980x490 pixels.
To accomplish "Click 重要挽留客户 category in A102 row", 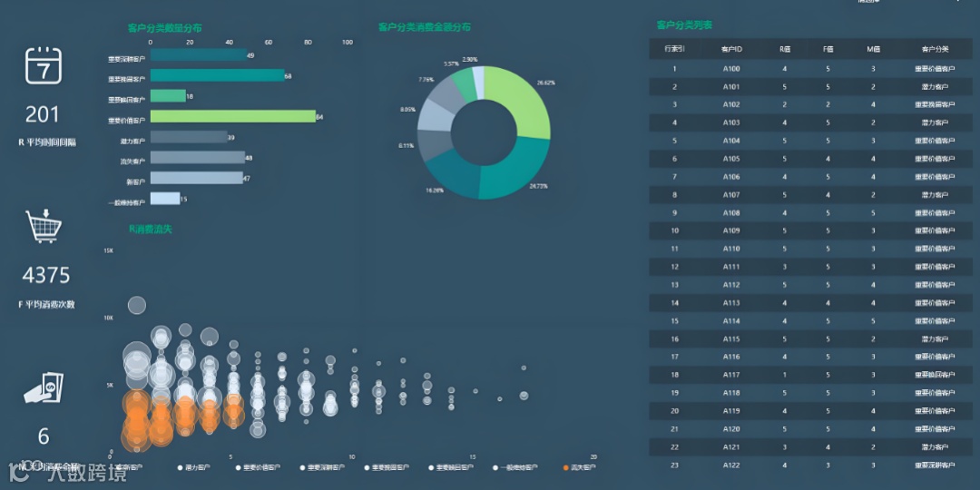I will (x=935, y=105).
